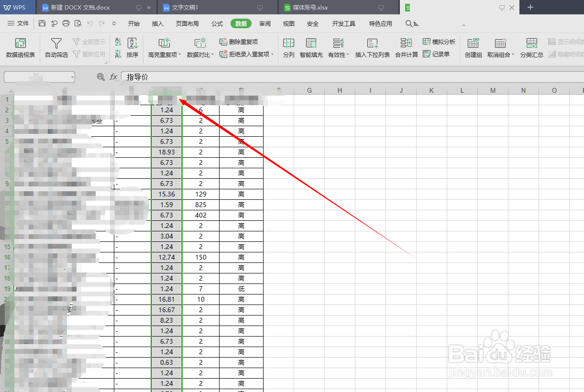Sort descending with the Z-A icon

tap(118, 54)
